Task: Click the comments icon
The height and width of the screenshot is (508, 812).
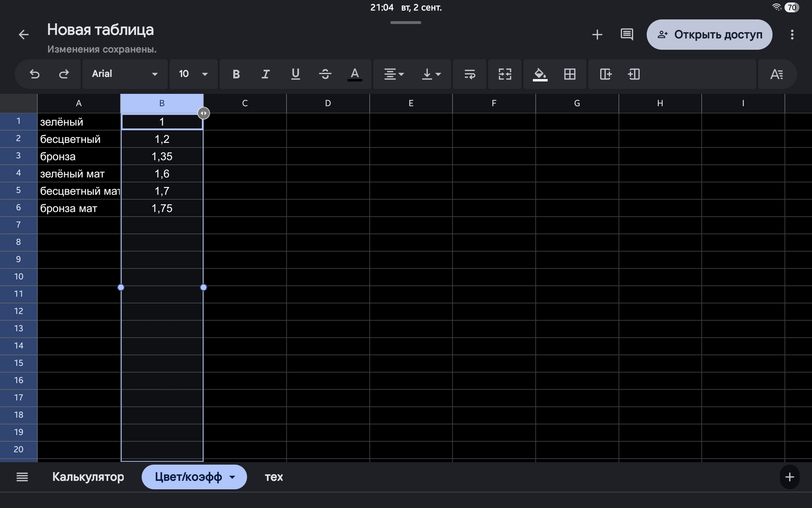Action: click(x=626, y=35)
